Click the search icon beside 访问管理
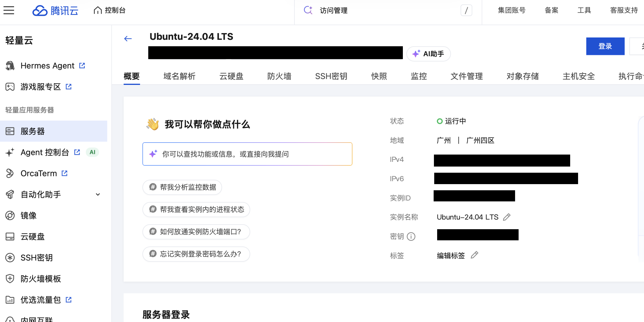644x322 pixels. click(x=308, y=10)
